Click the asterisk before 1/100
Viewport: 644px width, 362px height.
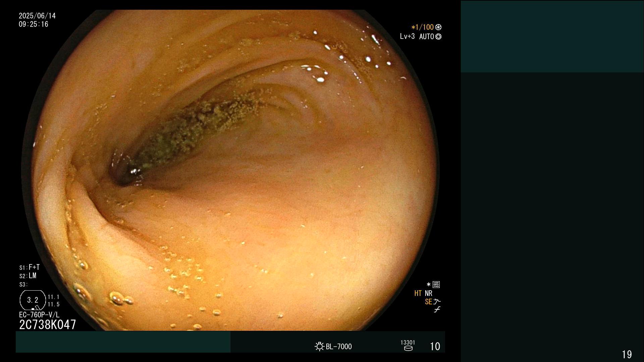click(414, 27)
